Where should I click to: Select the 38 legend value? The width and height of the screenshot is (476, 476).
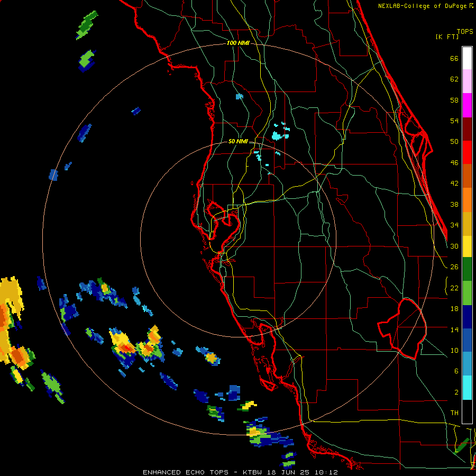[454, 204]
